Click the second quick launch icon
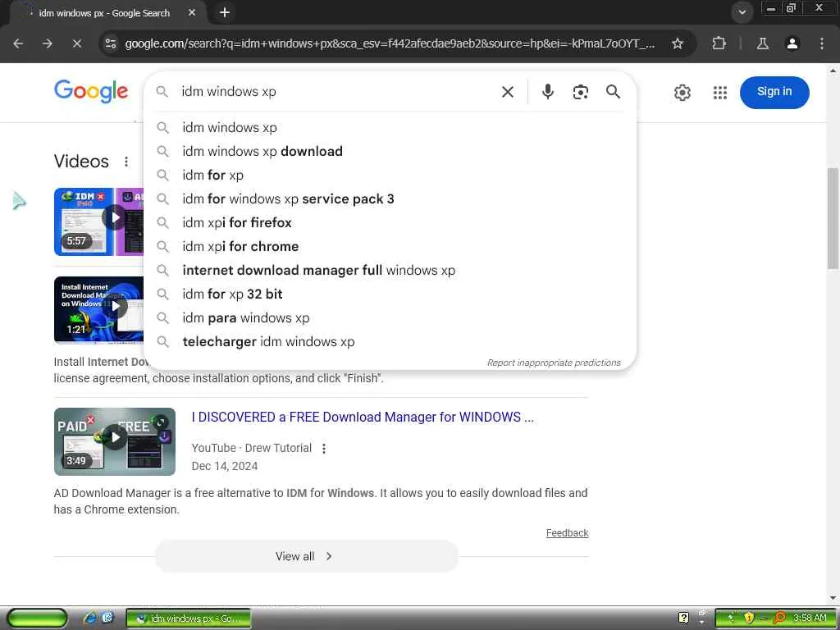 pos(107,619)
